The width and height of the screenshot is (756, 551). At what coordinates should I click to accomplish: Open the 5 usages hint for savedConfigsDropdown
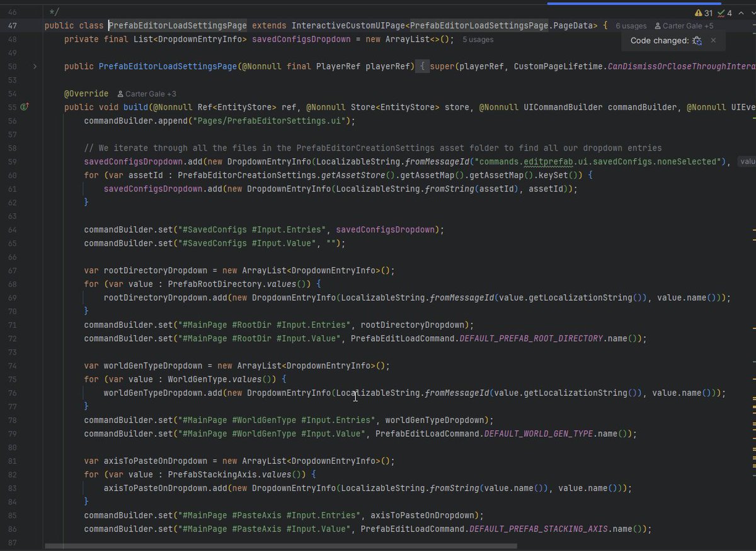coord(478,39)
